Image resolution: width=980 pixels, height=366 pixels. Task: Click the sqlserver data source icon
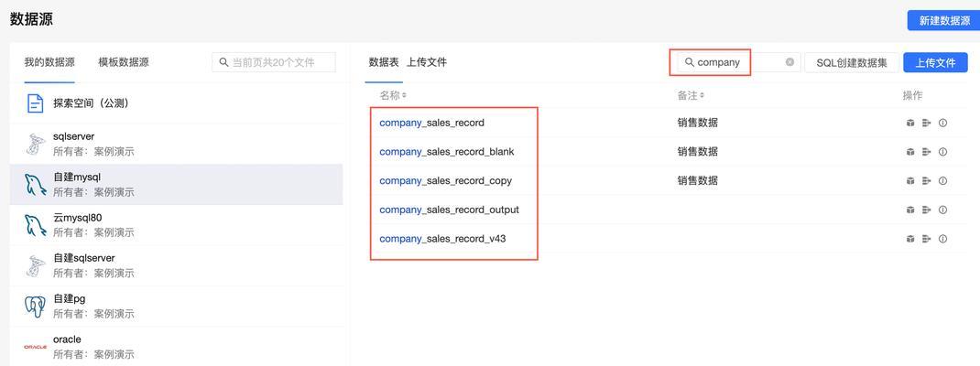click(x=35, y=144)
